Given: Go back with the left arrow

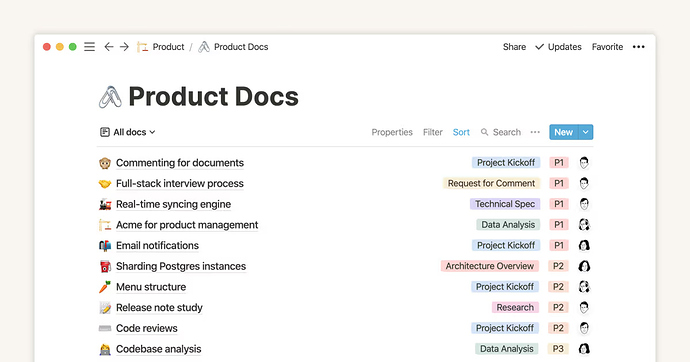Looking at the screenshot, I should pos(109,47).
